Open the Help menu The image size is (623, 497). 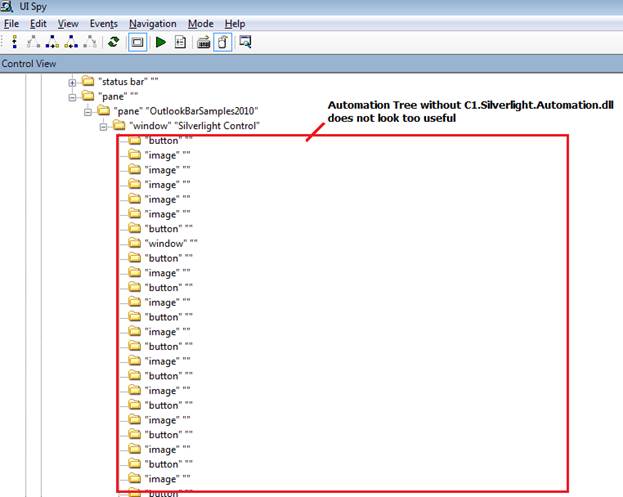pyautogui.click(x=234, y=23)
